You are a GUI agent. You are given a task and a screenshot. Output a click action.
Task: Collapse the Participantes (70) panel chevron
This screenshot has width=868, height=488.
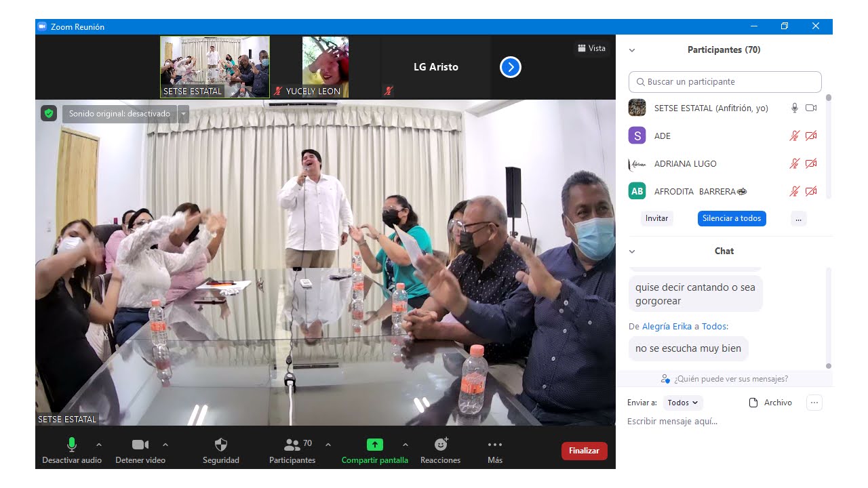pyautogui.click(x=632, y=50)
